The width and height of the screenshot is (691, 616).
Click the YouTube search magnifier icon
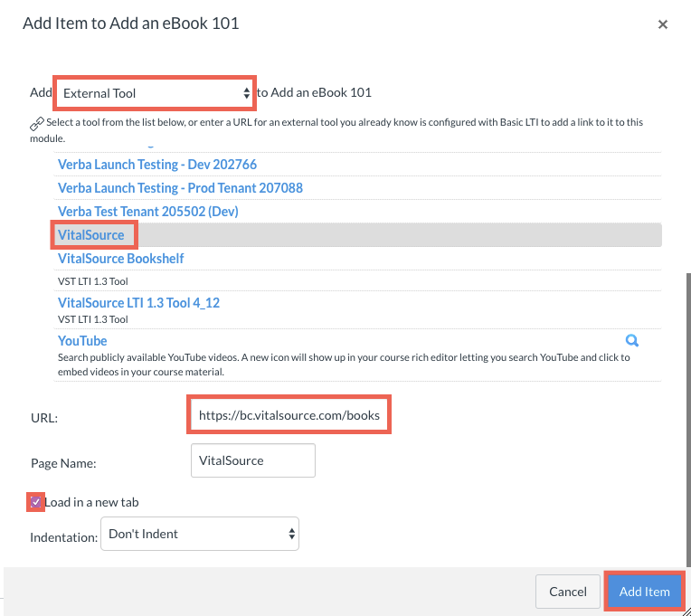pyautogui.click(x=632, y=341)
